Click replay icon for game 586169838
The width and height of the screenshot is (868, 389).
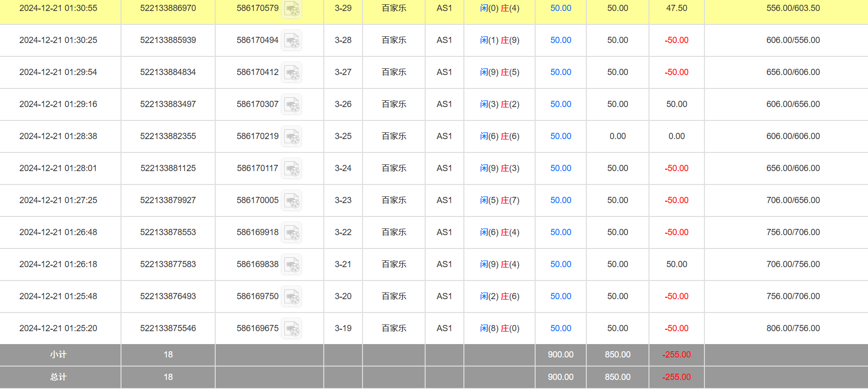point(291,265)
